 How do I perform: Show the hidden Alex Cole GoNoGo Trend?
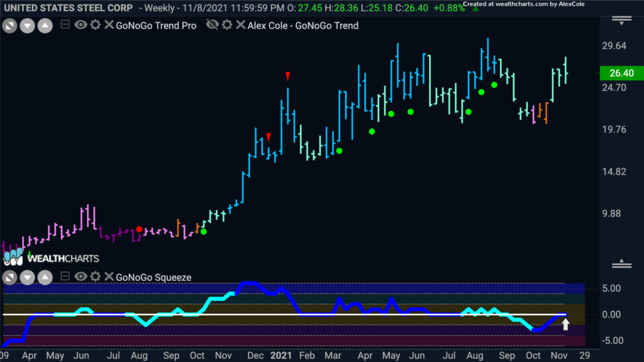click(x=213, y=25)
